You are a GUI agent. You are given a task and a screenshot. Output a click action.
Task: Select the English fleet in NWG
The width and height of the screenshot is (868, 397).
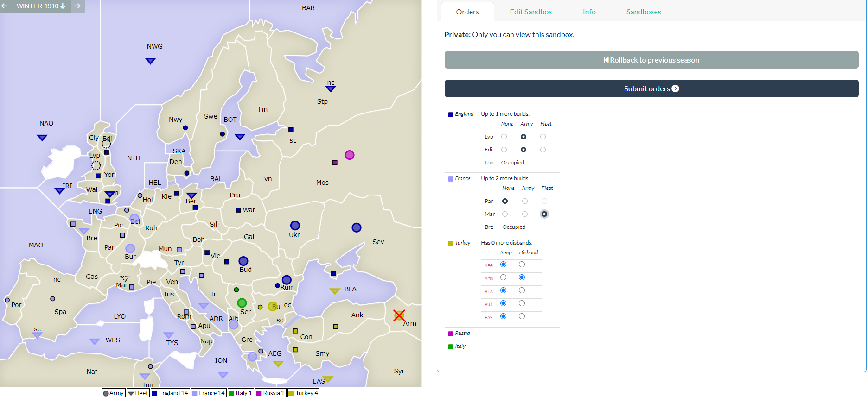(150, 61)
